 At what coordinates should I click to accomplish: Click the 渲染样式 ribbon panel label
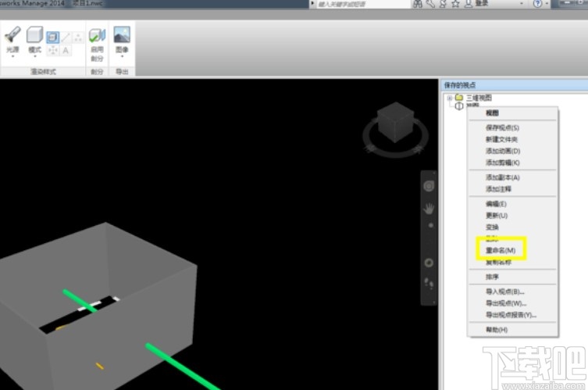[43, 71]
